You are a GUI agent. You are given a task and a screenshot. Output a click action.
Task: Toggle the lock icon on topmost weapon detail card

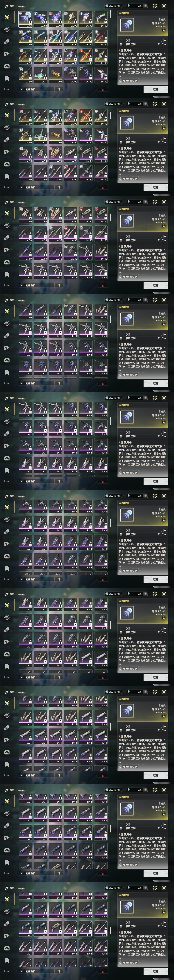[164, 30]
